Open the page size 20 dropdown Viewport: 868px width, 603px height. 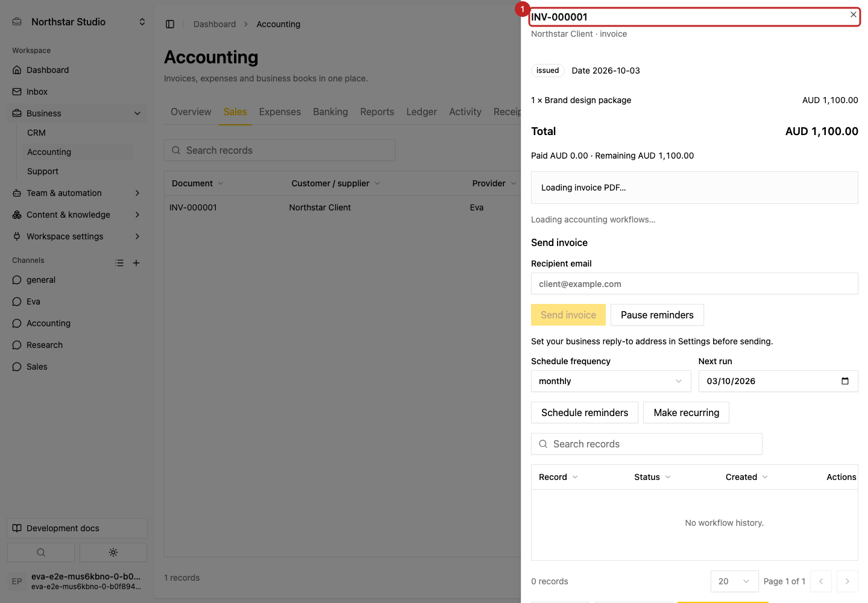pyautogui.click(x=734, y=581)
